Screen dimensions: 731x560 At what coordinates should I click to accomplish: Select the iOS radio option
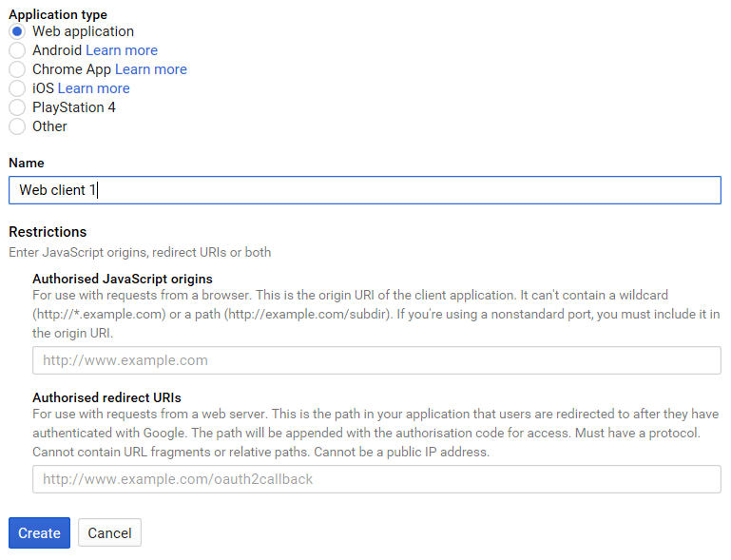coord(17,88)
